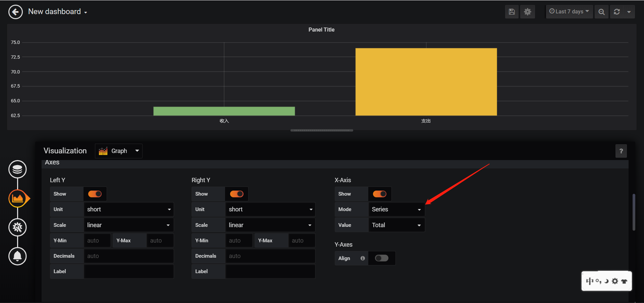Click the editor vertical scrollbar
This screenshot has width=644, height=303.
[x=634, y=212]
